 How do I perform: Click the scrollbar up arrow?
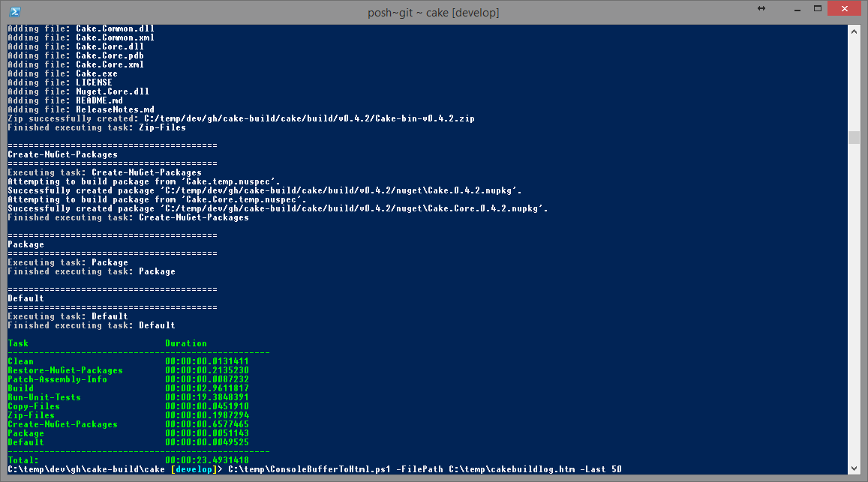pos(854,31)
